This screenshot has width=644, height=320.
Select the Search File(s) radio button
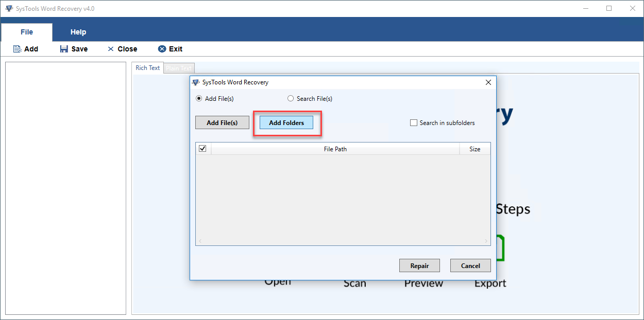pos(291,99)
